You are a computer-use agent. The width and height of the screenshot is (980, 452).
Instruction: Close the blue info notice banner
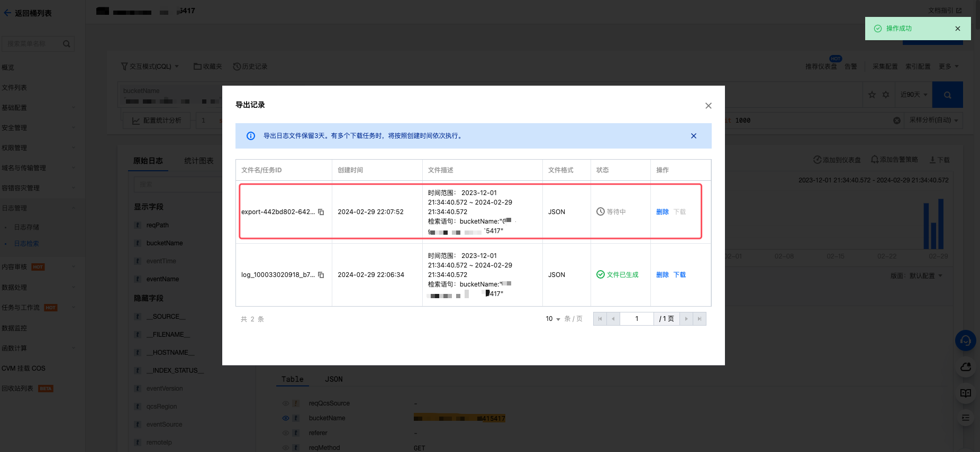(x=693, y=136)
